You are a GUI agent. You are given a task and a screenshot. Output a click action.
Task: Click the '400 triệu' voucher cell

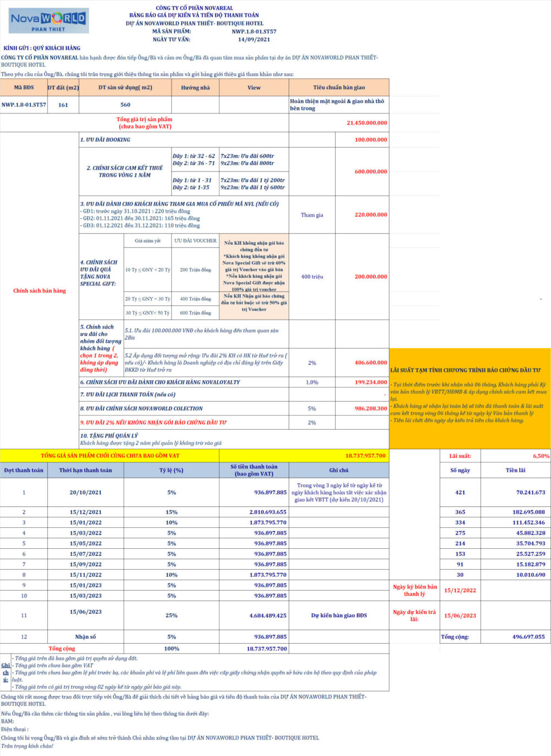tap(312, 277)
